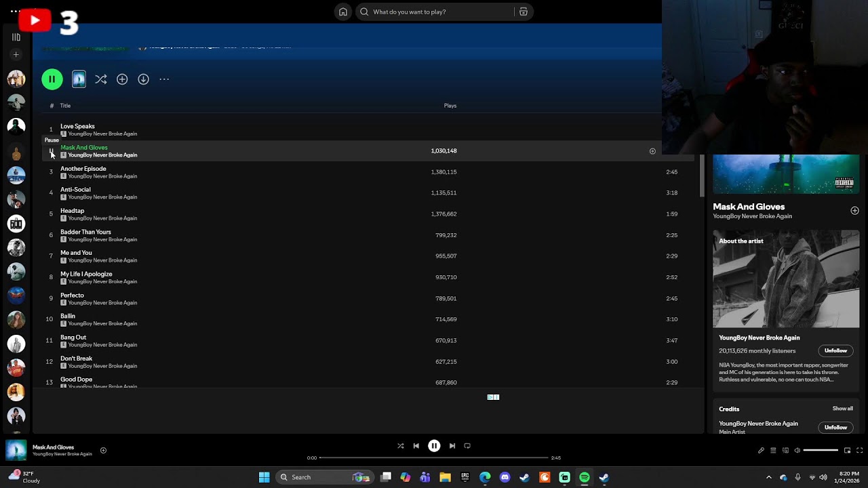Open Epic Games Launcher from the taskbar
The height and width of the screenshot is (488, 868).
pyautogui.click(x=465, y=477)
